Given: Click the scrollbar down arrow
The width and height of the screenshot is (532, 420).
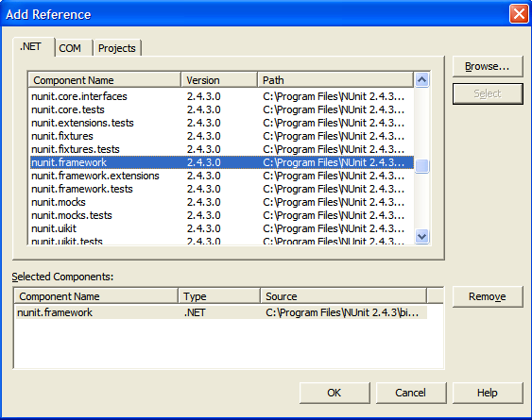Looking at the screenshot, I should coord(421,236).
